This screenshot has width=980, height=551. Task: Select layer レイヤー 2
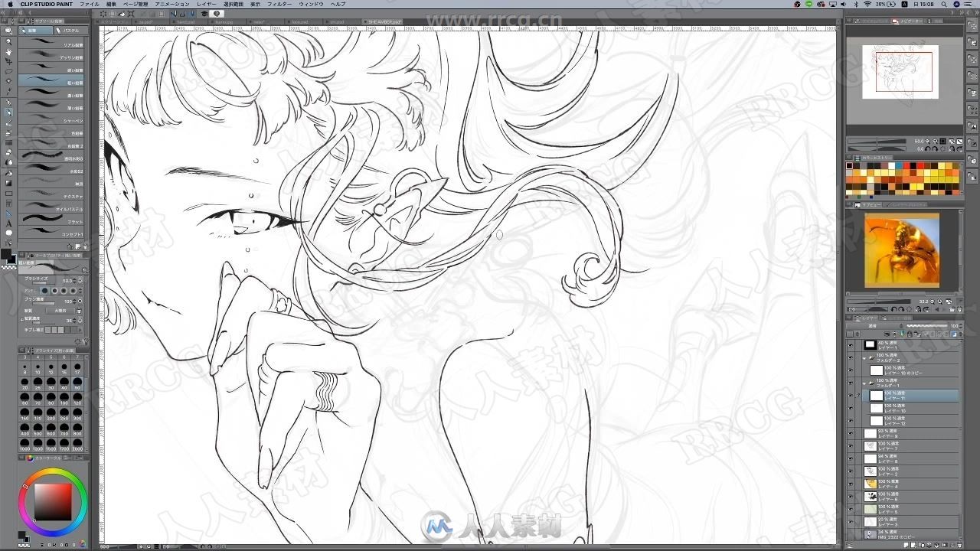pyautogui.click(x=911, y=471)
